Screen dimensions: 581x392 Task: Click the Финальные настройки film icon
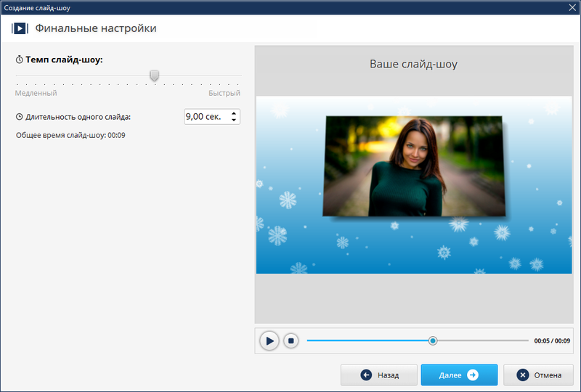20,28
